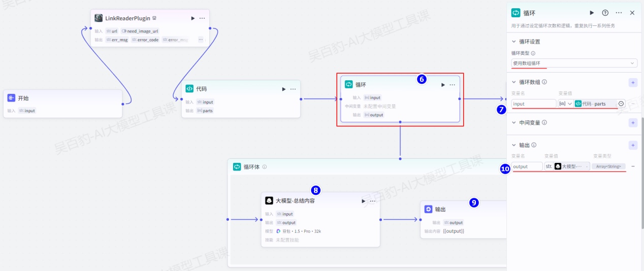Collapse the 循环设置 section

coord(513,42)
